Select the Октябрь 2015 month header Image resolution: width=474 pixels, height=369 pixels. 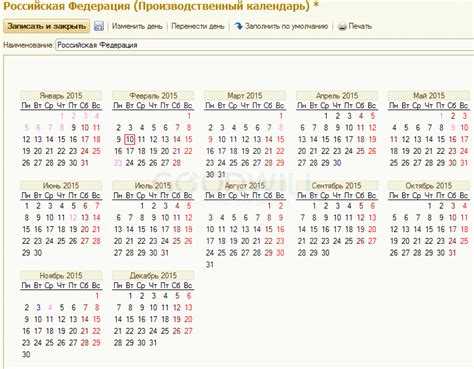(x=429, y=185)
